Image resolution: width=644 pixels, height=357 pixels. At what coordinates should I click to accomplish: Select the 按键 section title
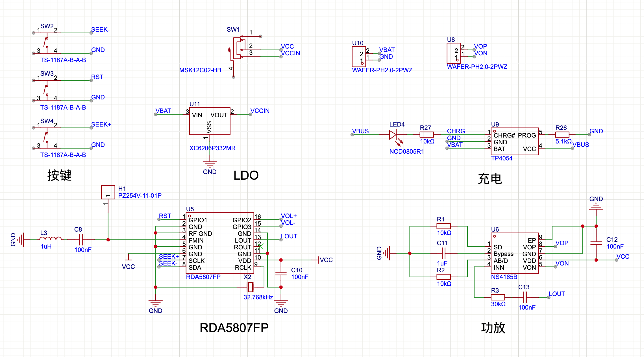coord(59,175)
